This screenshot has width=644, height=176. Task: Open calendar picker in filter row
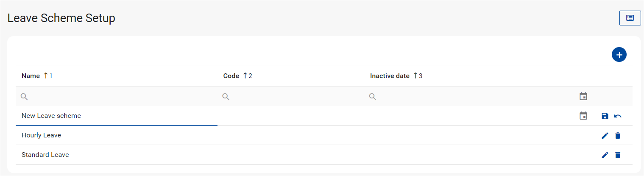(x=583, y=96)
